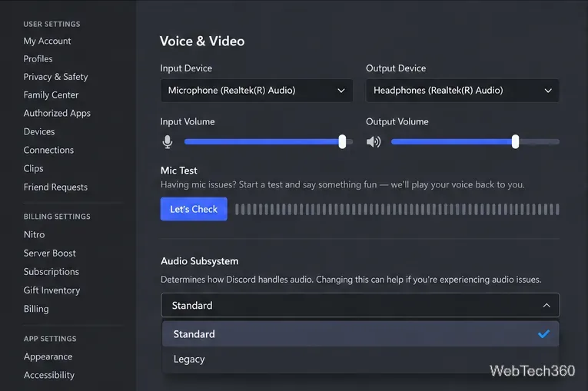Image resolution: width=588 pixels, height=391 pixels.
Task: Select Family Center in sidebar
Action: click(x=51, y=94)
